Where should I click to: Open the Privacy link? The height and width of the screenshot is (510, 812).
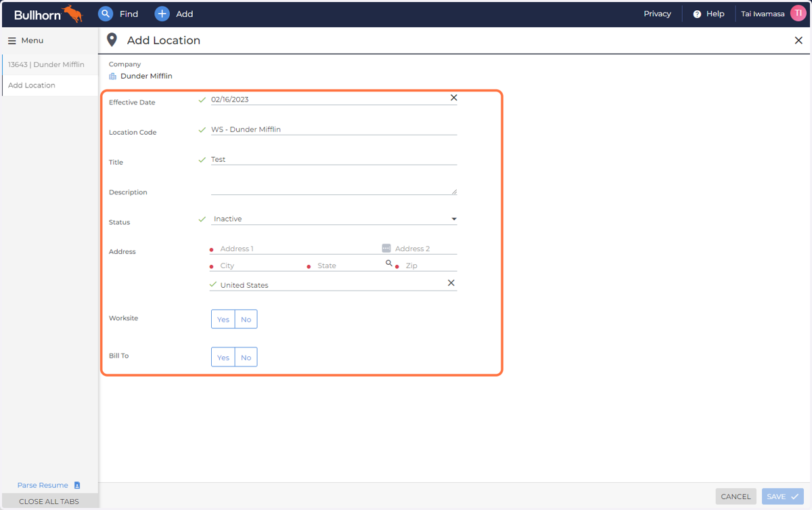point(657,14)
